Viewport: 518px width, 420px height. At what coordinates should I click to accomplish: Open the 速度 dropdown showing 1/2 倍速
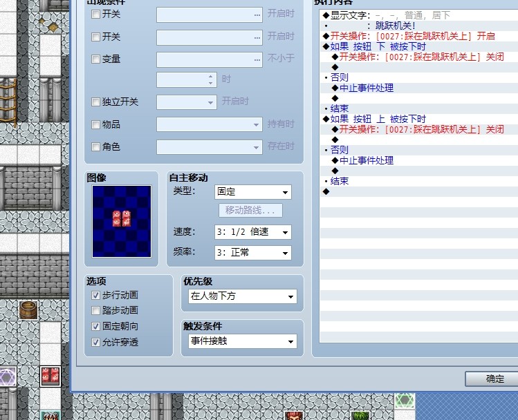pyautogui.click(x=253, y=232)
